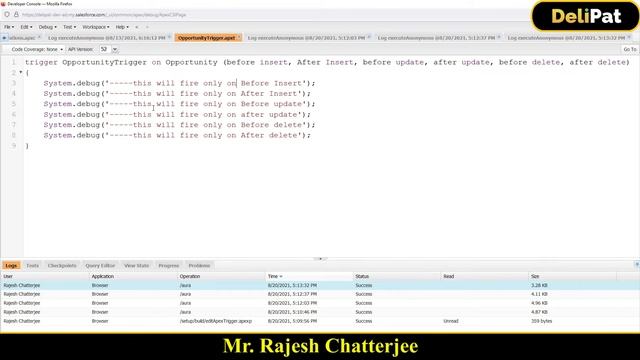Click the Unread cell in the Read column
The image size is (640, 360).
coord(451,321)
